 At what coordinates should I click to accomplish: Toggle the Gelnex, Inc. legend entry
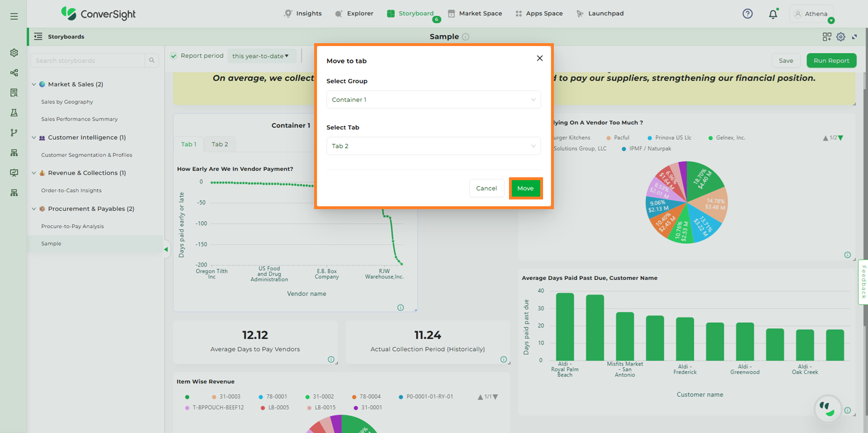(727, 138)
